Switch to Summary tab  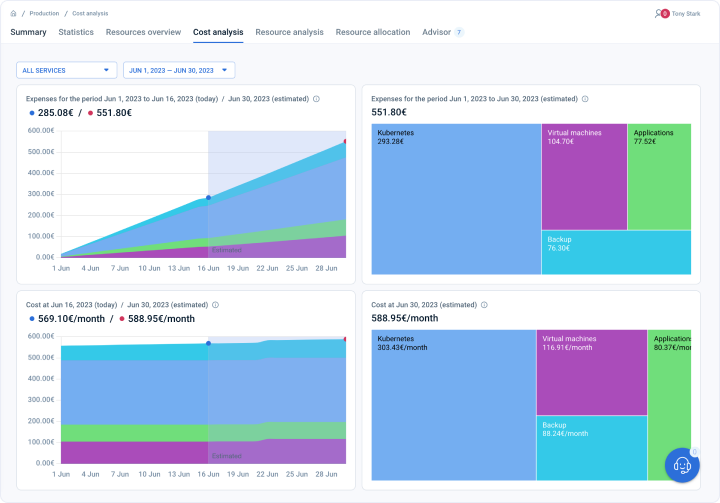[x=28, y=32]
